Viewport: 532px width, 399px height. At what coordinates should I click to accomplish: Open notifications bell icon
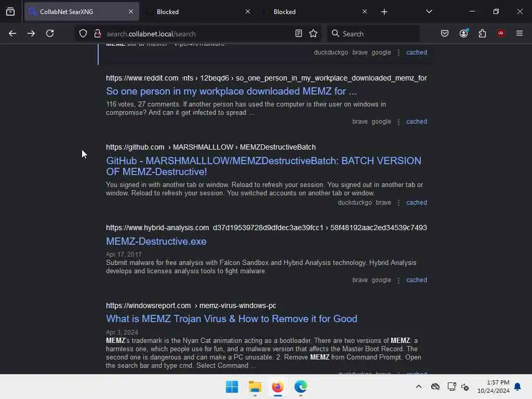point(517,387)
